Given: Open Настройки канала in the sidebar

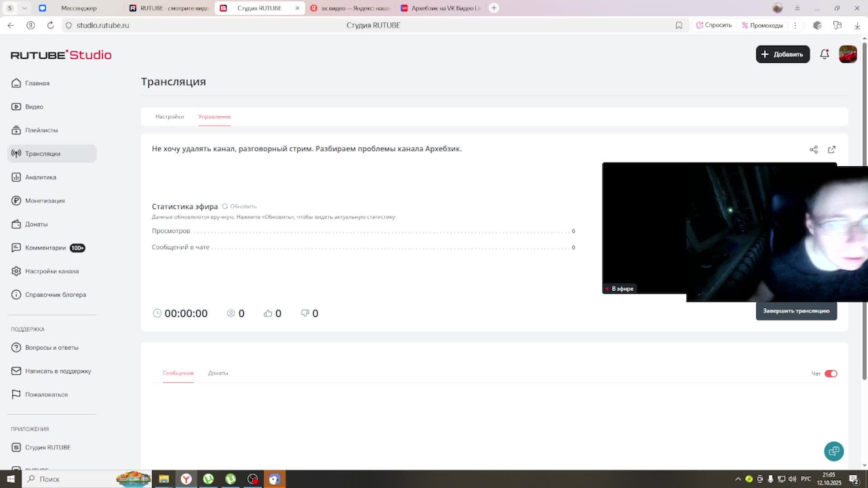Looking at the screenshot, I should [x=52, y=271].
